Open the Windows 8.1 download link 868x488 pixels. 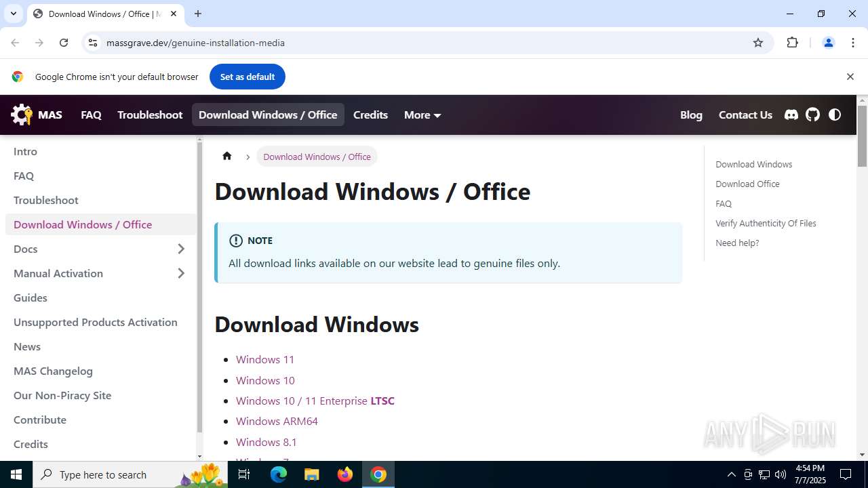pos(267,442)
